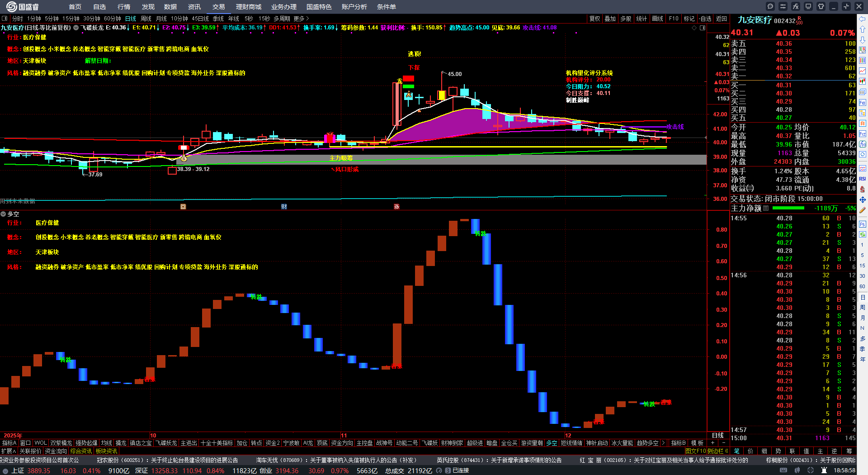Click the trend line chart sidebar icon
868x475 pixels.
click(x=863, y=71)
